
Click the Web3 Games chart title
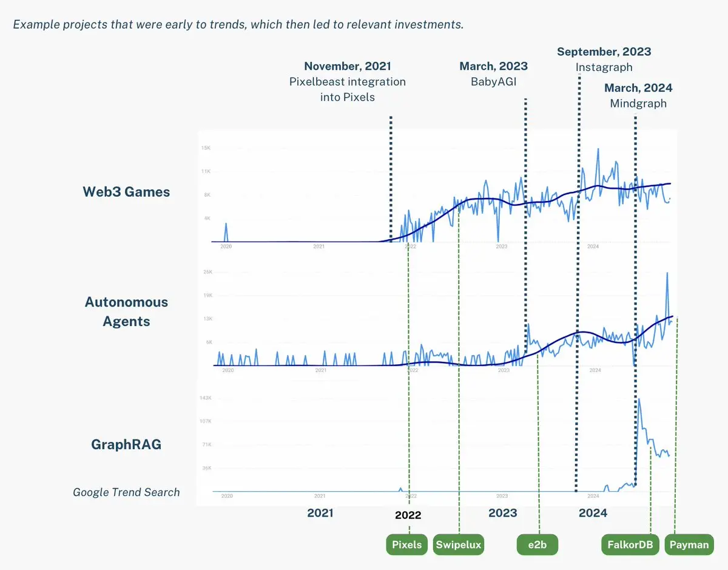(x=126, y=192)
